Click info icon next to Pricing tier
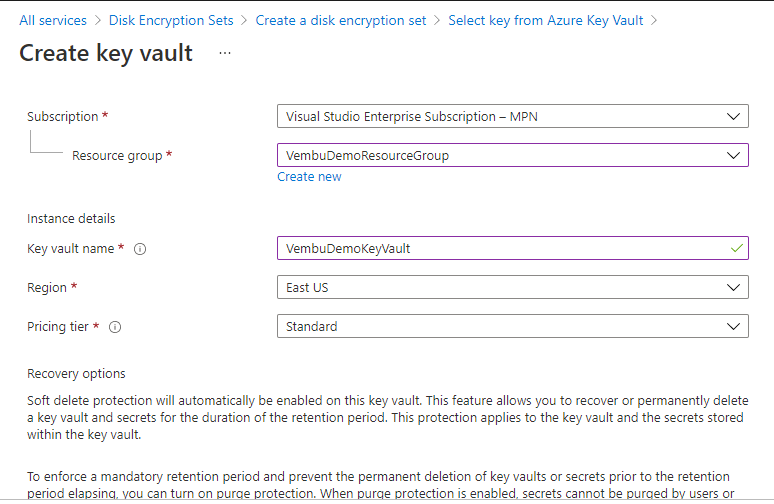Screen dimensions: 774x504 click(x=116, y=327)
